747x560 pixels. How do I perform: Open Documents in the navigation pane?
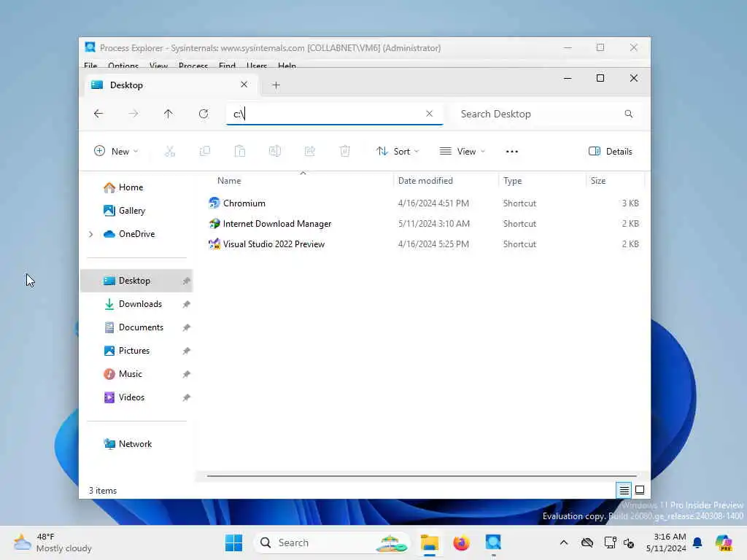[141, 327]
